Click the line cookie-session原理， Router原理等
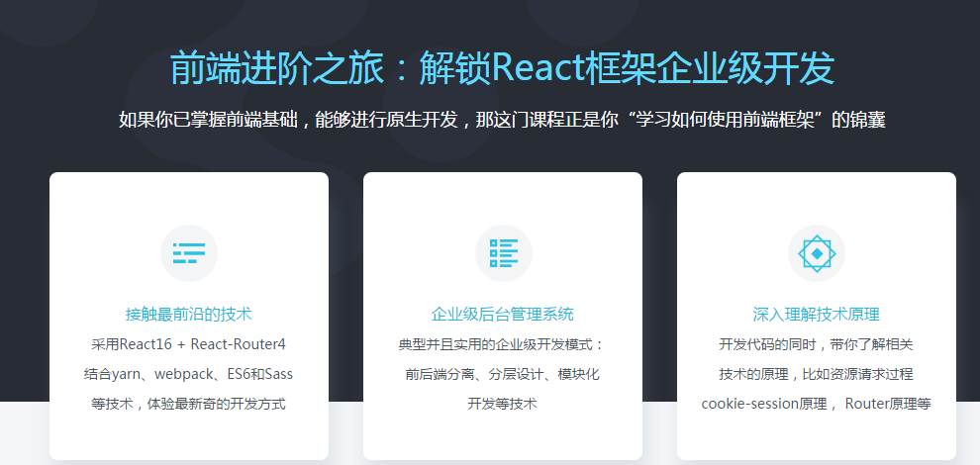The image size is (980, 465). [817, 404]
